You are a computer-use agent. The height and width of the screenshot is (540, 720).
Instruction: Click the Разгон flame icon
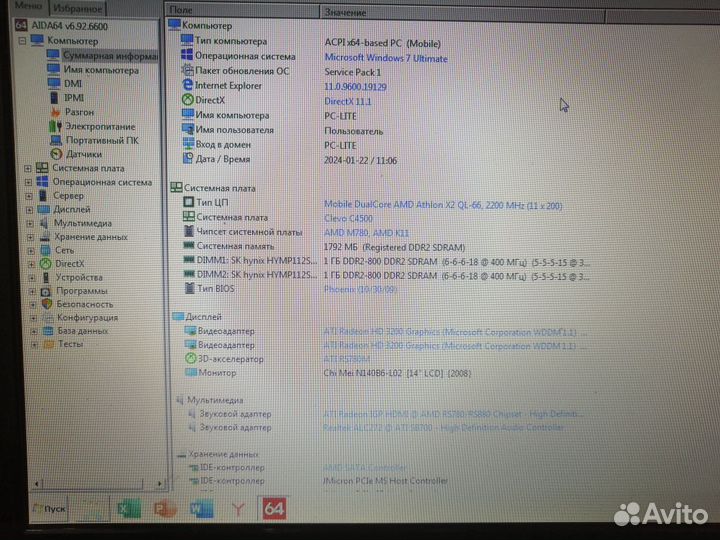[x=56, y=112]
